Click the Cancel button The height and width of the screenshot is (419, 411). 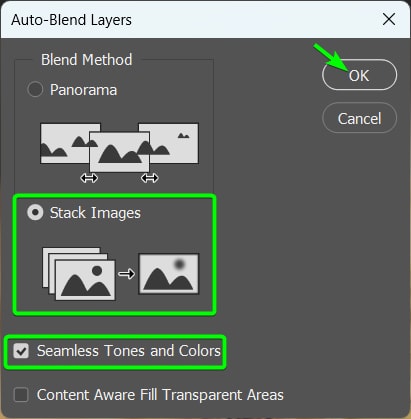[359, 118]
